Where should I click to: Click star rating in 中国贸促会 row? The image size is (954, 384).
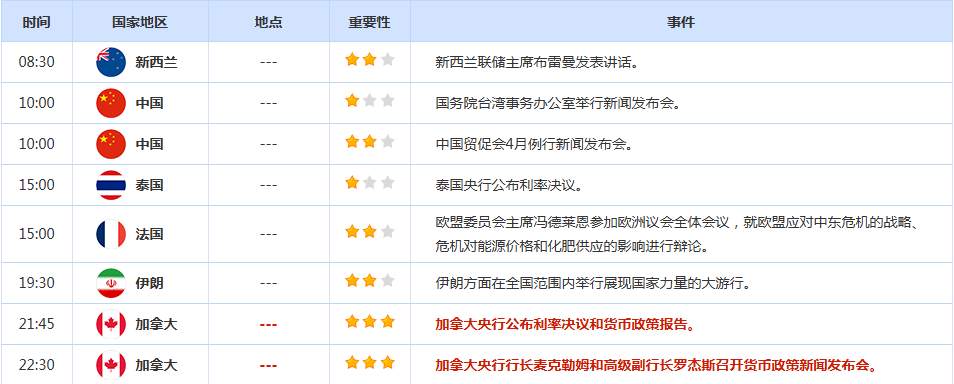click(x=369, y=142)
